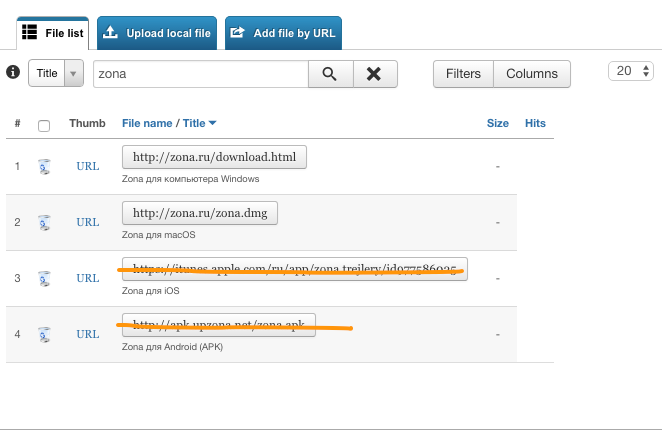662x438 pixels.
Task: Open URL link in row 1
Action: [88, 166]
